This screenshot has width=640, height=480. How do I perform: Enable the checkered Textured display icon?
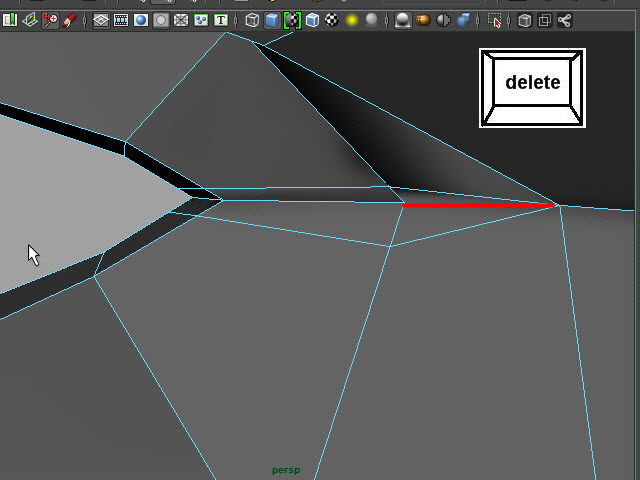332,20
